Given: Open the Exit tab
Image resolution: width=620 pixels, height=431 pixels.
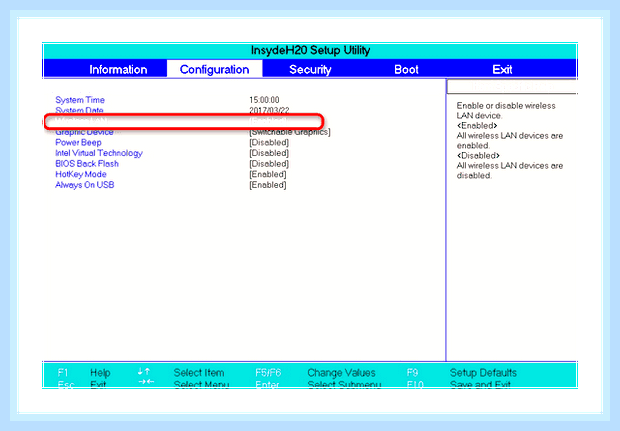Looking at the screenshot, I should [502, 70].
